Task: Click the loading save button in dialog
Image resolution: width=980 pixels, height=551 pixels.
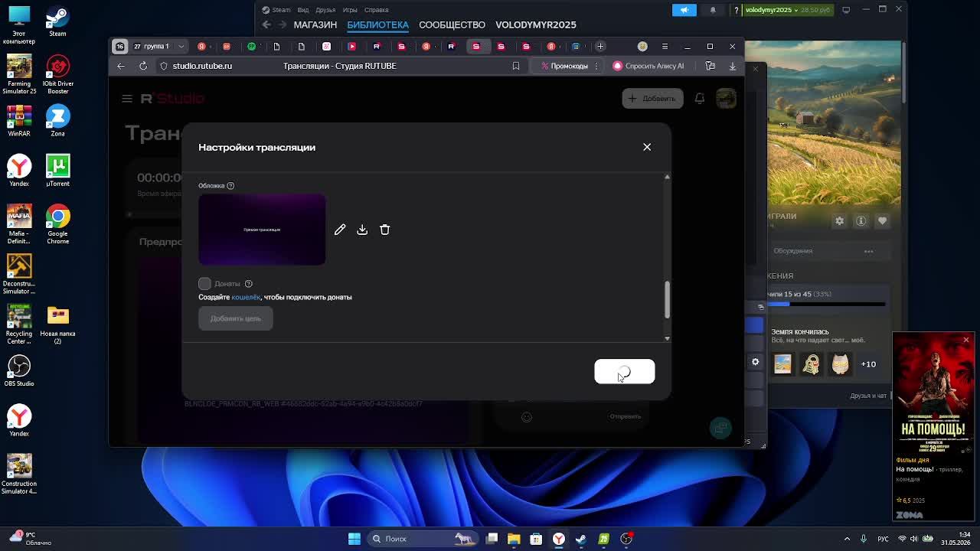Action: click(x=625, y=371)
